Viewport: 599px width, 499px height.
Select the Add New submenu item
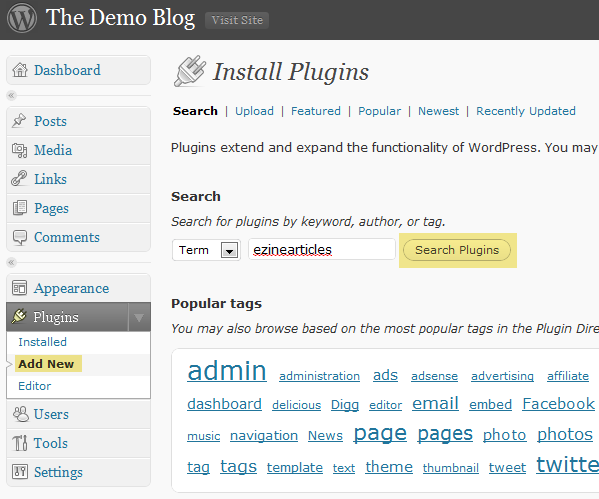coord(46,364)
